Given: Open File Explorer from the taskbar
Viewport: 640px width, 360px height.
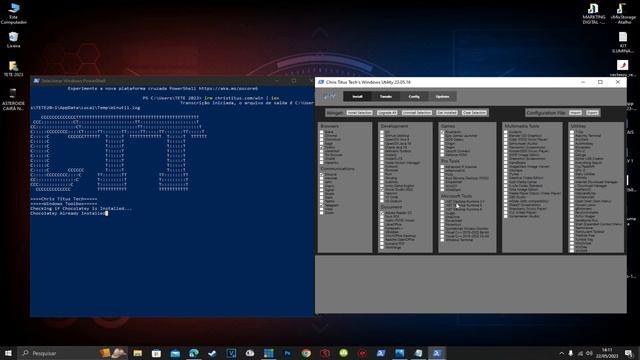Looking at the screenshot, I should [138, 353].
